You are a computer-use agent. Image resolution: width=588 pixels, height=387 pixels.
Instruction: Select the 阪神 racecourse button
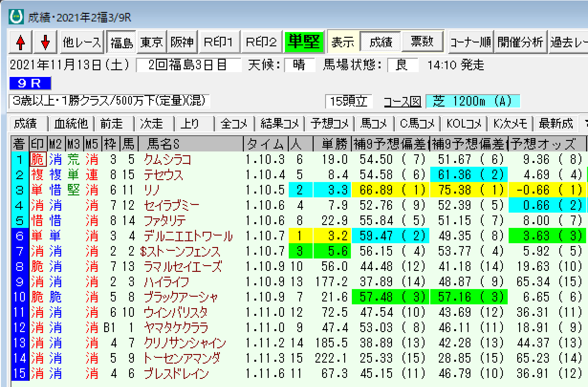tap(182, 43)
